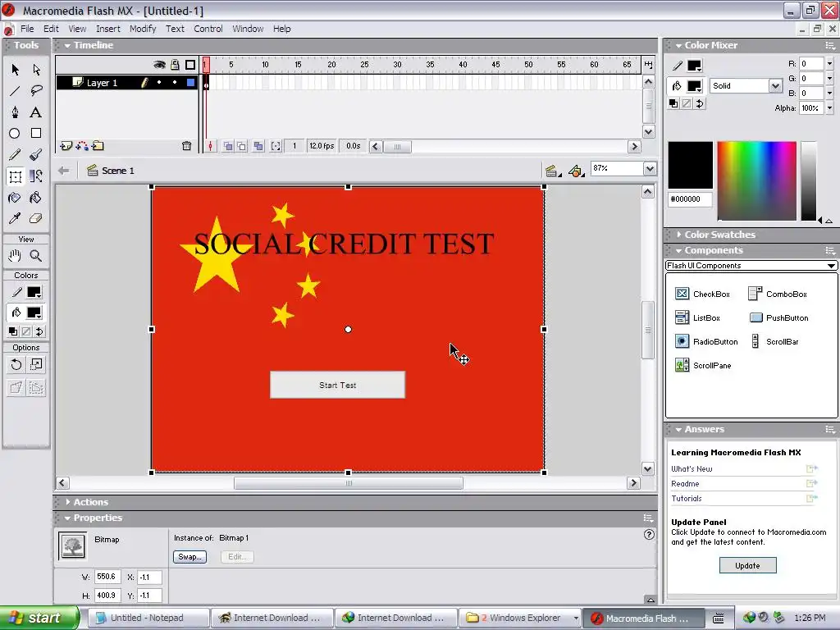The width and height of the screenshot is (840, 630).
Task: Click the Edit Scene icon
Action: tap(552, 171)
